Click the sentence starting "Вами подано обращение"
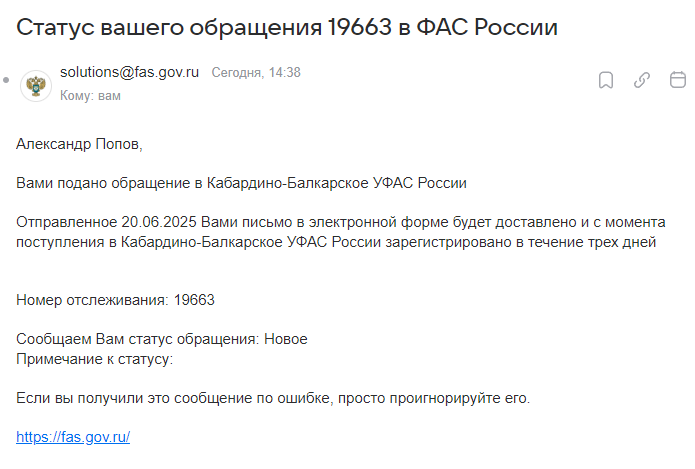Screen dimensions: 695x469 [x=241, y=183]
